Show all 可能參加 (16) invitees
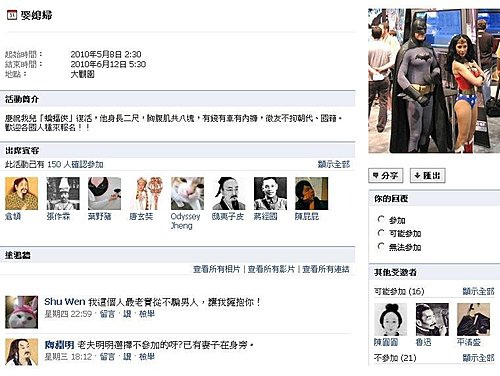Screen dimensions: 500x376 [x=478, y=291]
